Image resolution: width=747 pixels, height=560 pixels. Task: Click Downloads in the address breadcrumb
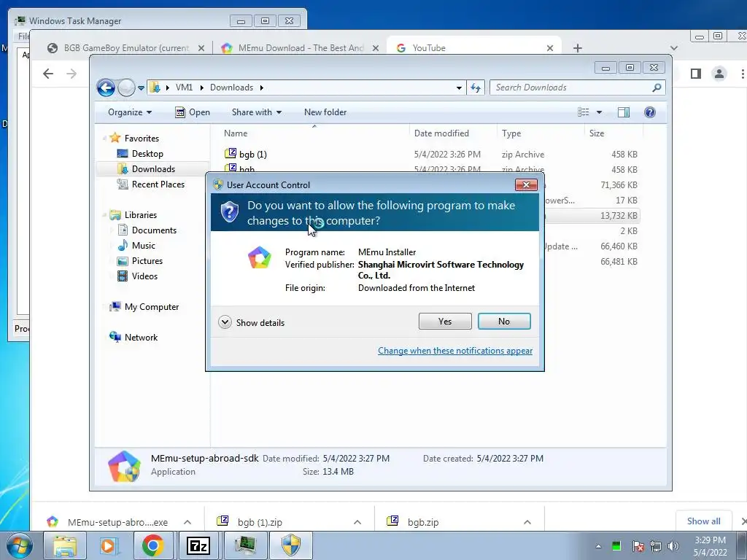231,87
